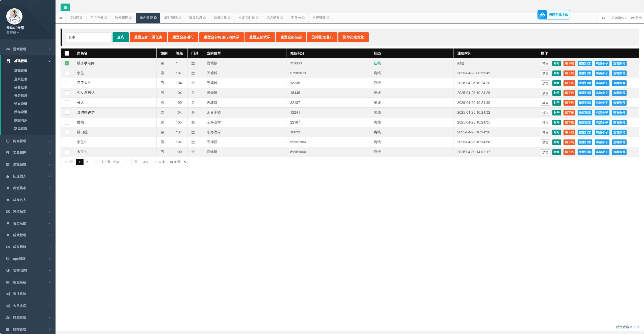Expand the 工具管理 sidebar menu
644x334 pixels.
[28, 153]
